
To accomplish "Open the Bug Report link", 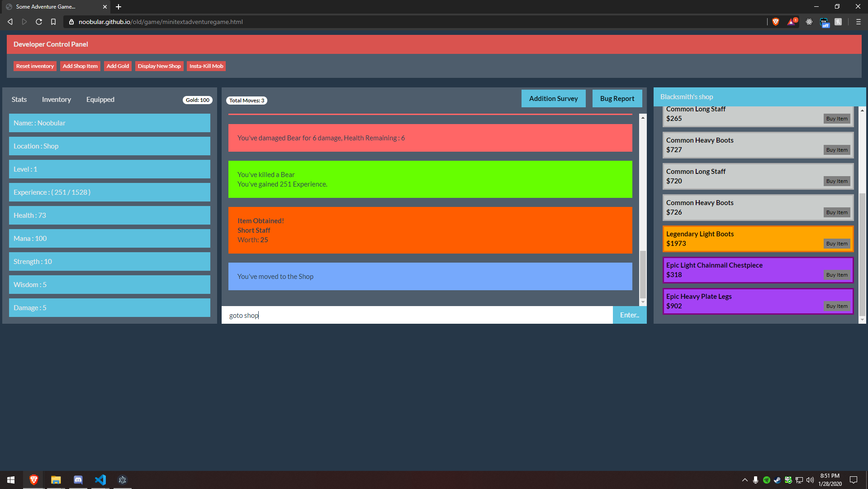I will [x=617, y=99].
